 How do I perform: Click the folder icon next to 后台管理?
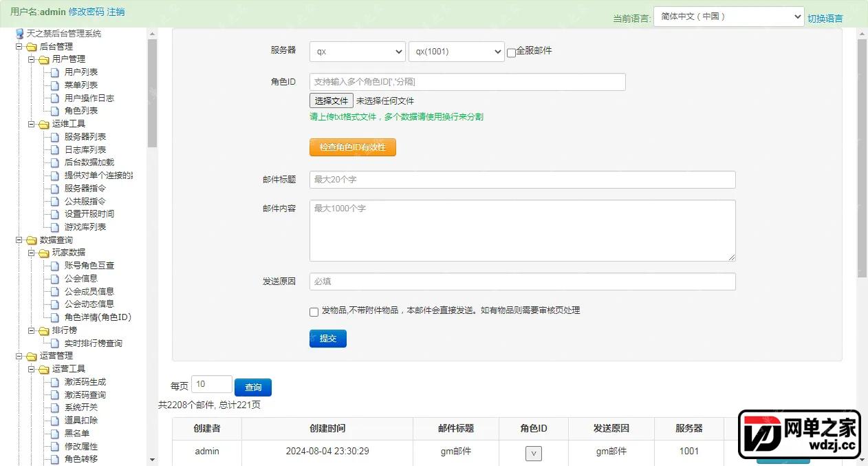point(32,47)
